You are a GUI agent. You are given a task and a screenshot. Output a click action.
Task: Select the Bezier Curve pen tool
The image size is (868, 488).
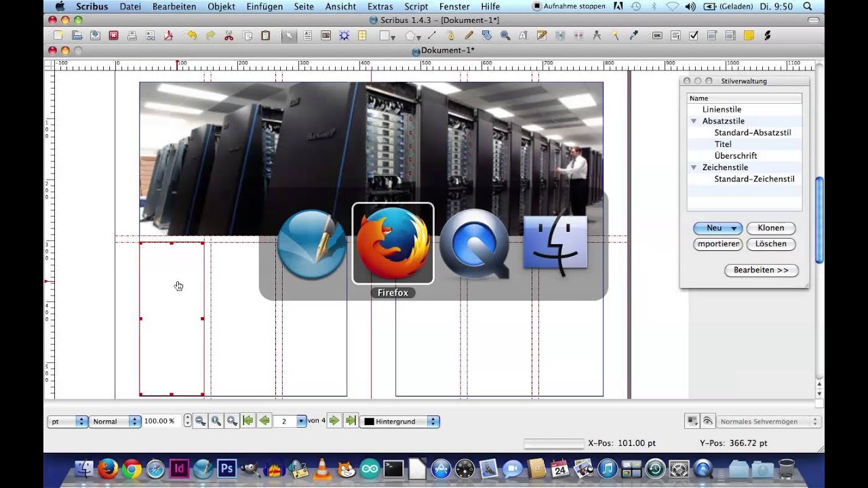click(450, 35)
